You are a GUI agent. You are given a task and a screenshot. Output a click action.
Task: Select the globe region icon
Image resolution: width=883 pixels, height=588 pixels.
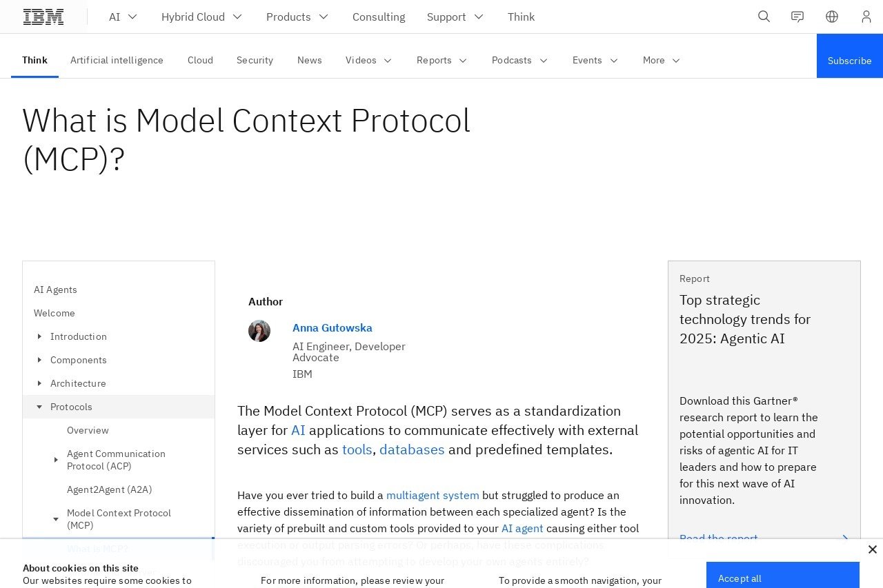coord(832,17)
